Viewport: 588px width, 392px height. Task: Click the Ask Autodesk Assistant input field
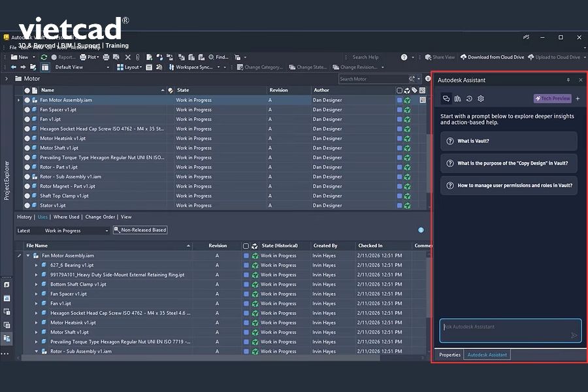pyautogui.click(x=510, y=331)
